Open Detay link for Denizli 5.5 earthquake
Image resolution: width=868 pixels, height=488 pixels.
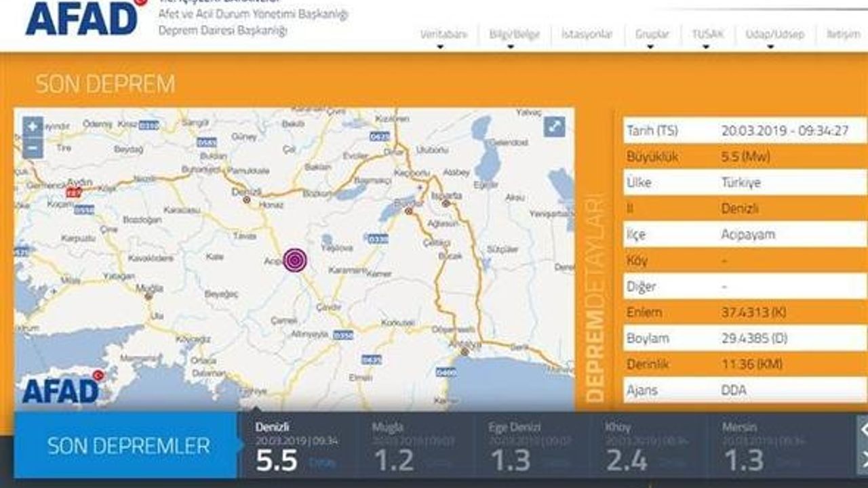[x=321, y=463]
